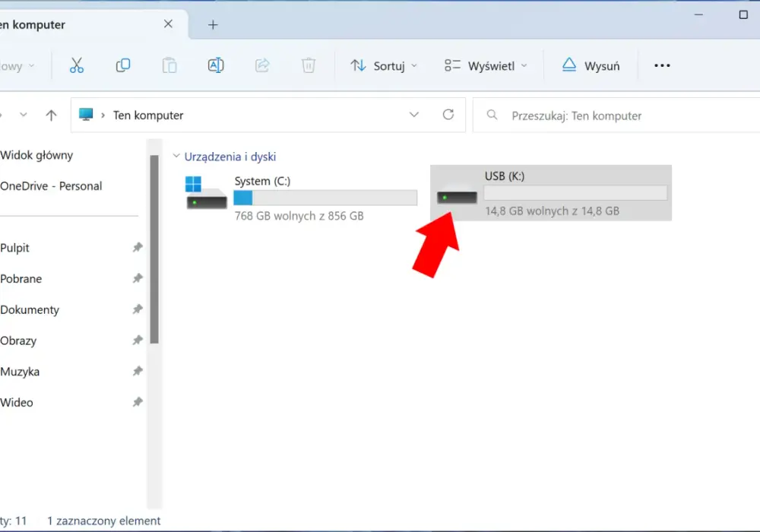Image resolution: width=760 pixels, height=532 pixels.
Task: Click the USB (K:) label
Action: coord(505,176)
